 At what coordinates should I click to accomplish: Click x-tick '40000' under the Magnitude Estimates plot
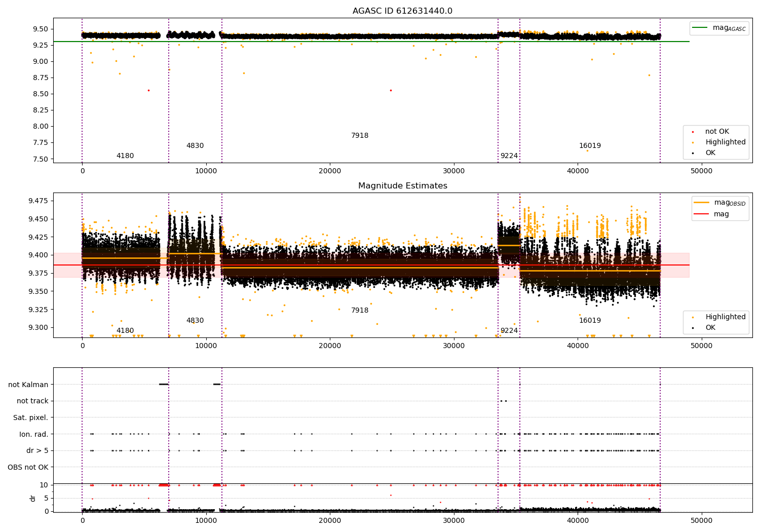(x=578, y=346)
